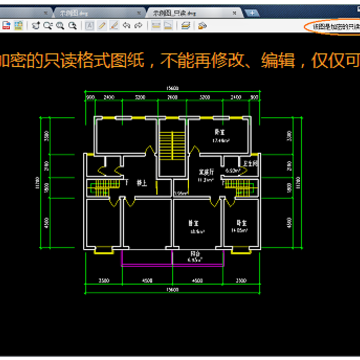Select the pencil drawing tool

(x=102, y=25)
